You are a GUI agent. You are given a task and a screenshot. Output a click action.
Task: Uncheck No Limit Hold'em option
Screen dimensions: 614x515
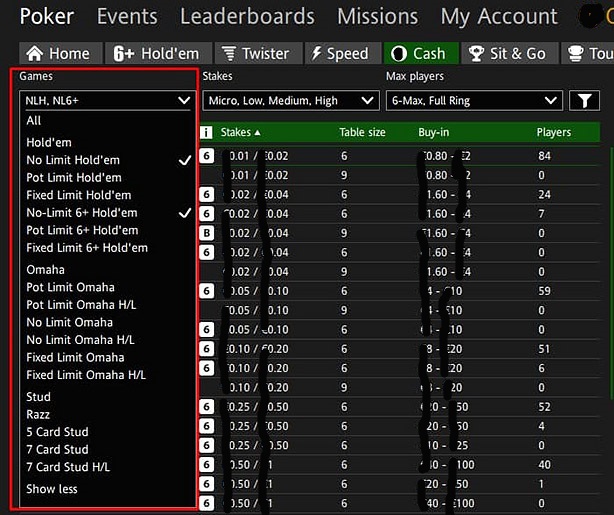(108, 160)
